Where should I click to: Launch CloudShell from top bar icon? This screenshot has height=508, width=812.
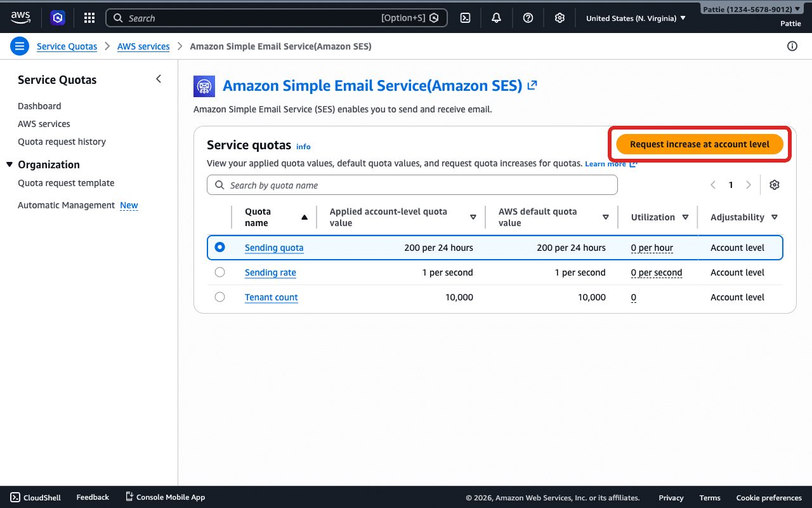point(465,18)
